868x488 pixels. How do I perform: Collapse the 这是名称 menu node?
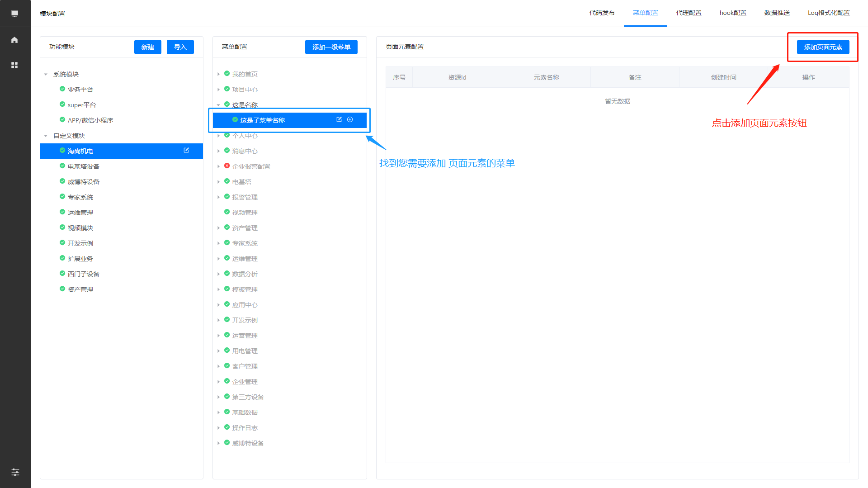point(218,105)
